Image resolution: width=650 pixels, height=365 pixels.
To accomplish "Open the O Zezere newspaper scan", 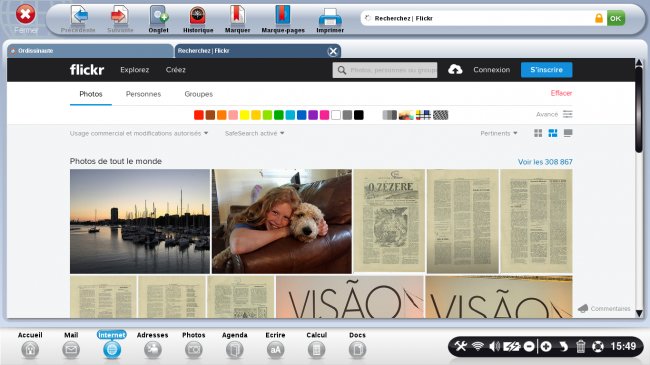I will pos(389,221).
